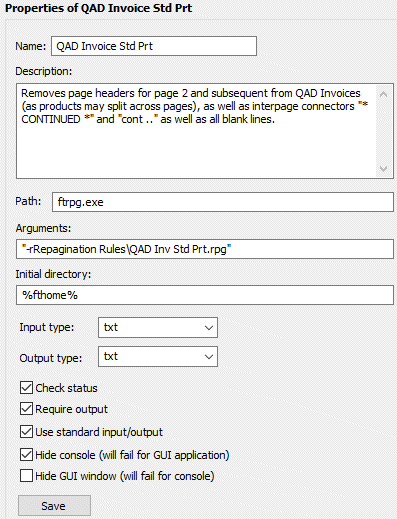This screenshot has width=397, height=519.
Task: Click the 'Description:' label
Action: (44, 71)
